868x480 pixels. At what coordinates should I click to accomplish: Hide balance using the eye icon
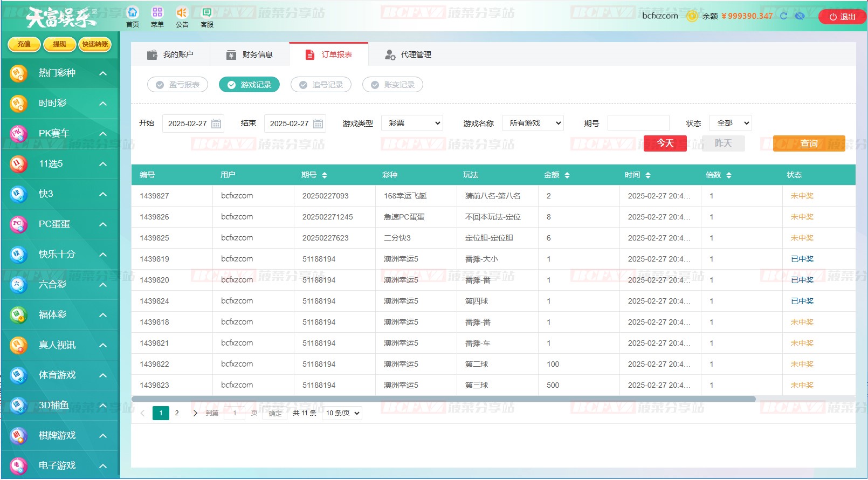pos(800,16)
